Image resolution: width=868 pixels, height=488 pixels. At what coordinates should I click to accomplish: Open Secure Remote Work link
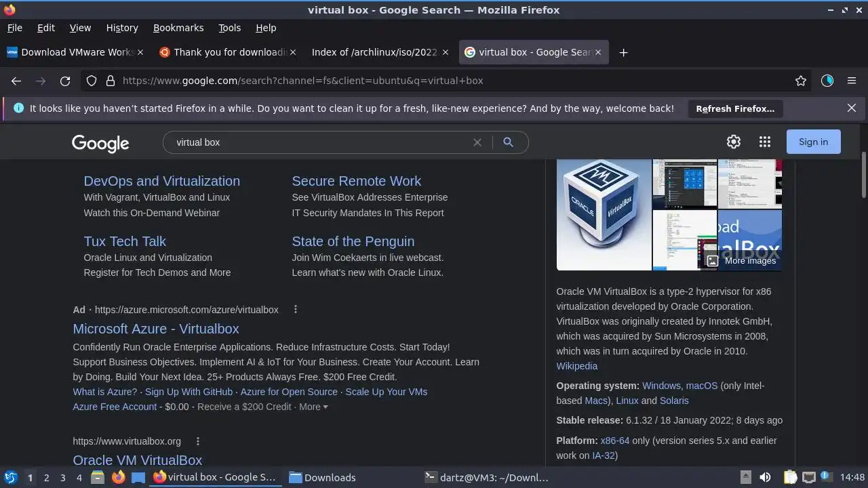[x=357, y=181]
